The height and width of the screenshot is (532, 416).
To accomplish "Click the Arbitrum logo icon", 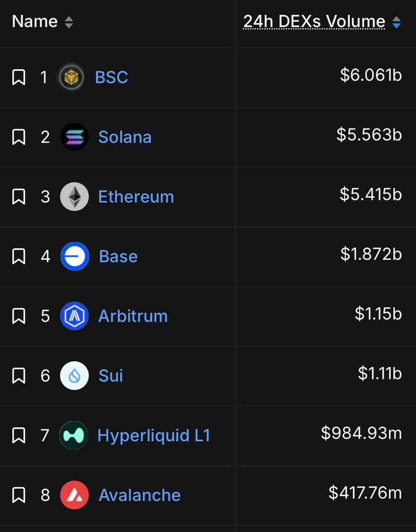I will click(x=74, y=316).
